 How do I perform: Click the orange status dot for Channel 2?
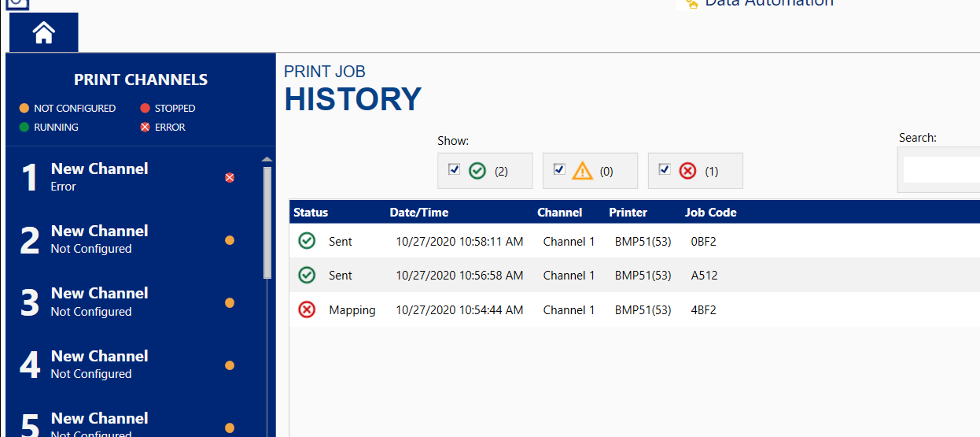(x=230, y=240)
